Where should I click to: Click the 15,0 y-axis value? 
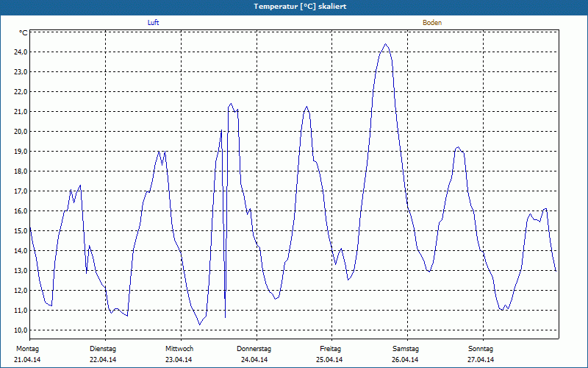(21, 231)
